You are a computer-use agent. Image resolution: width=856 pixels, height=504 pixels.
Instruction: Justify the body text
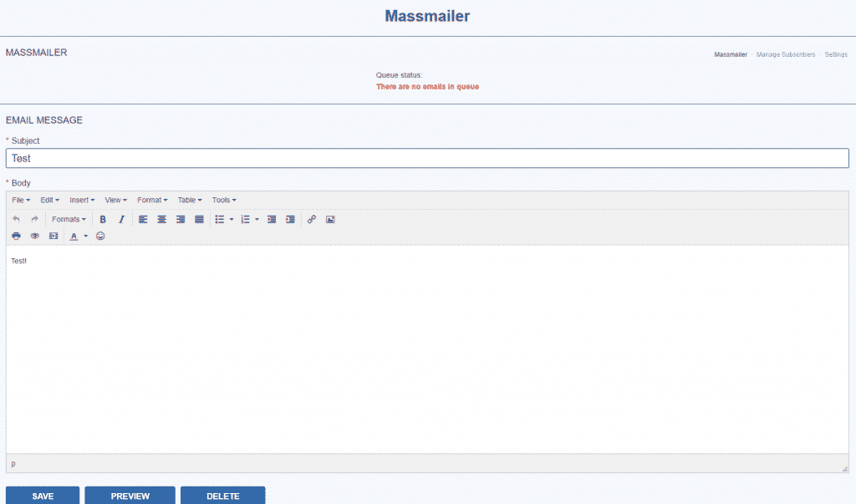199,220
